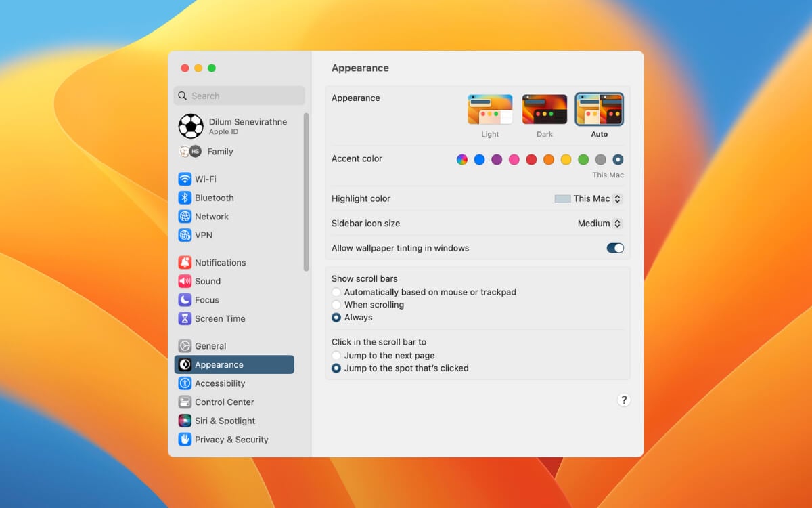The image size is (812, 508).
Task: Open the Family sharing label
Action: [221, 152]
